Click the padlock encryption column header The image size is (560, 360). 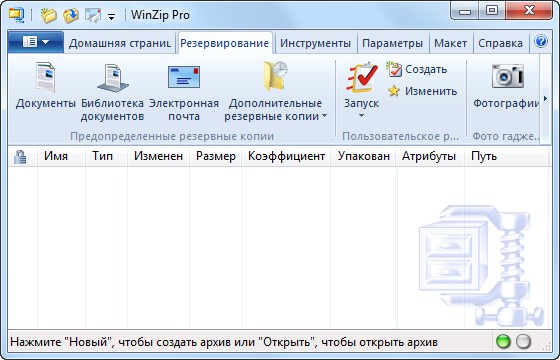click(20, 156)
